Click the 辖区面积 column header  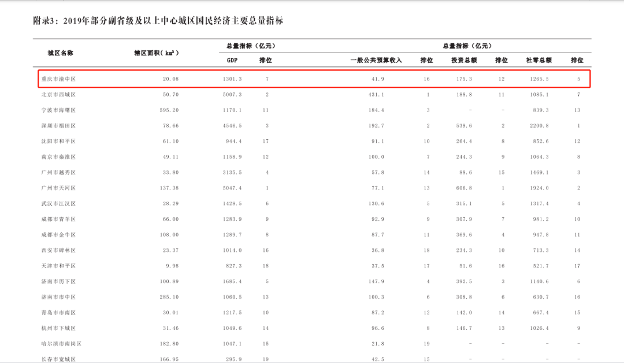157,53
